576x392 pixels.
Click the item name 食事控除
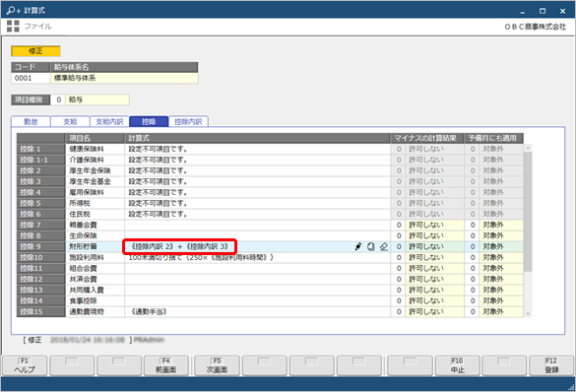pos(95,300)
